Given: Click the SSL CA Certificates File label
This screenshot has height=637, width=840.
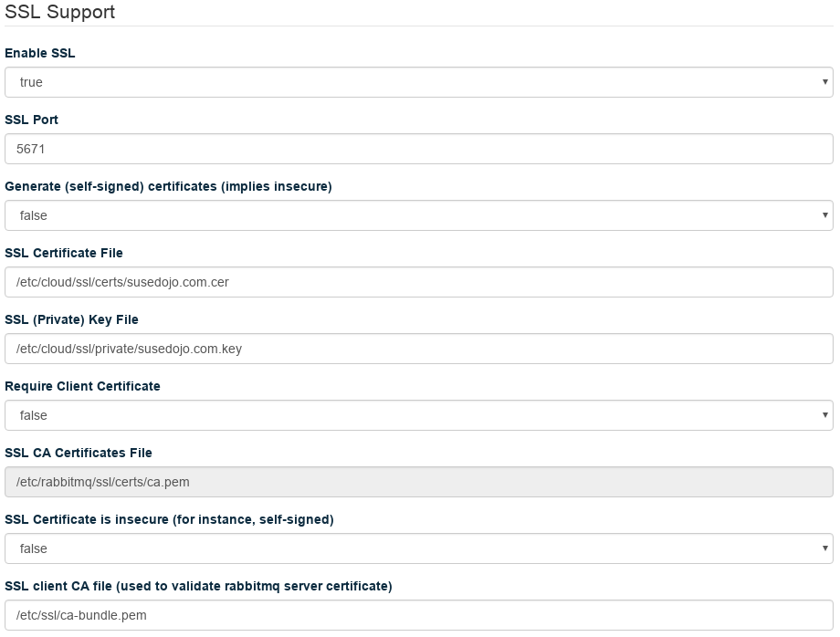Looking at the screenshot, I should (79, 453).
